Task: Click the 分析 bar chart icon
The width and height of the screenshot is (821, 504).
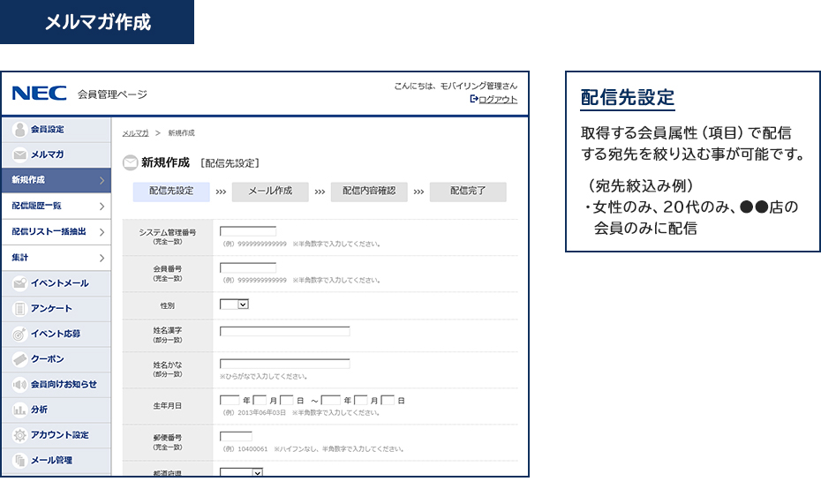Action: click(20, 410)
